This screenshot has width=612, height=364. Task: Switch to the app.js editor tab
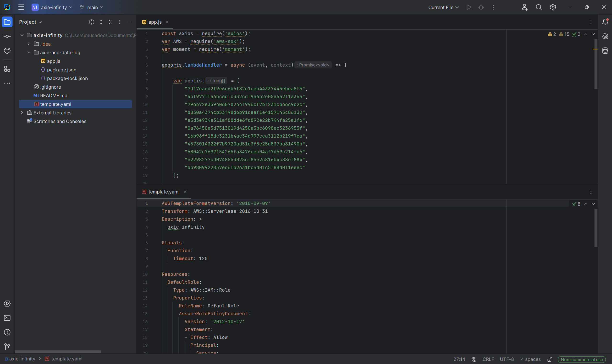pos(155,22)
